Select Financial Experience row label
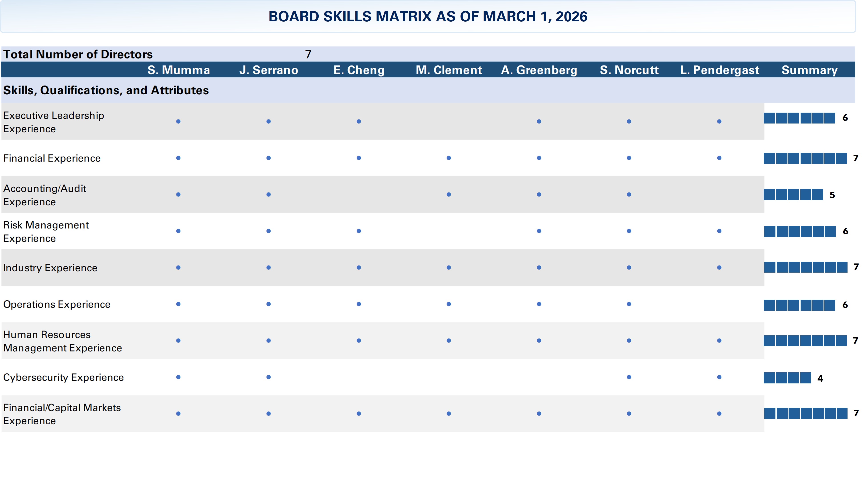 pos(52,158)
